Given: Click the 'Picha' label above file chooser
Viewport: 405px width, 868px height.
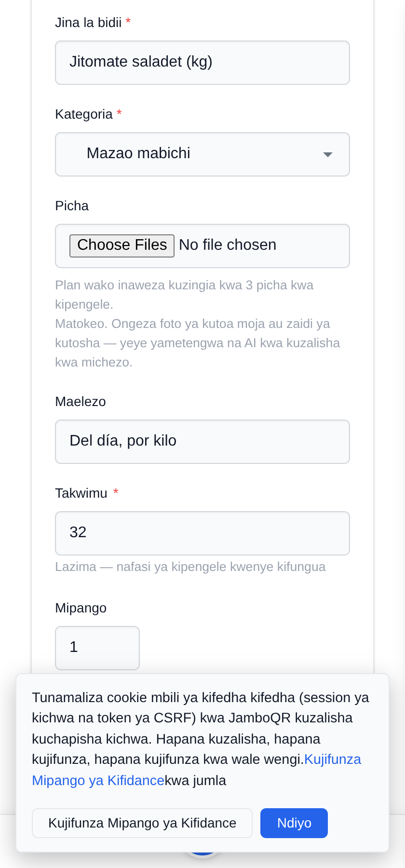Looking at the screenshot, I should (x=72, y=206).
